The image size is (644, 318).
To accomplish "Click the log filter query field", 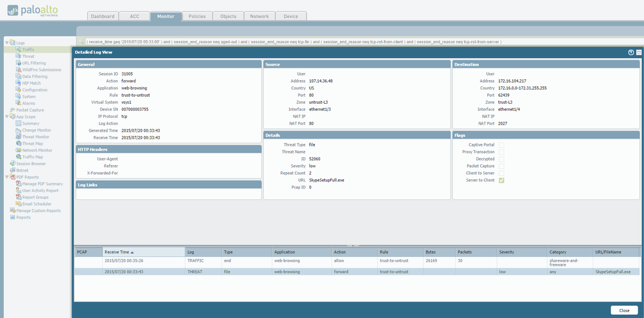I will pos(364,42).
